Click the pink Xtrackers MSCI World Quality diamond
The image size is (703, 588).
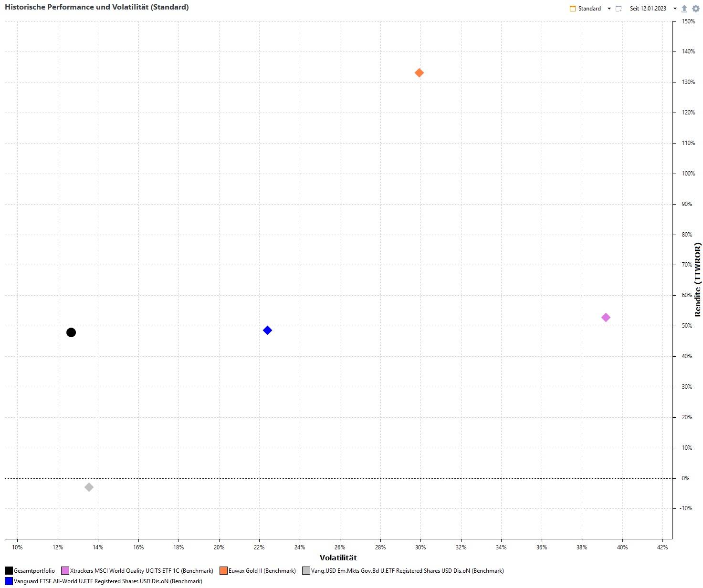[606, 318]
